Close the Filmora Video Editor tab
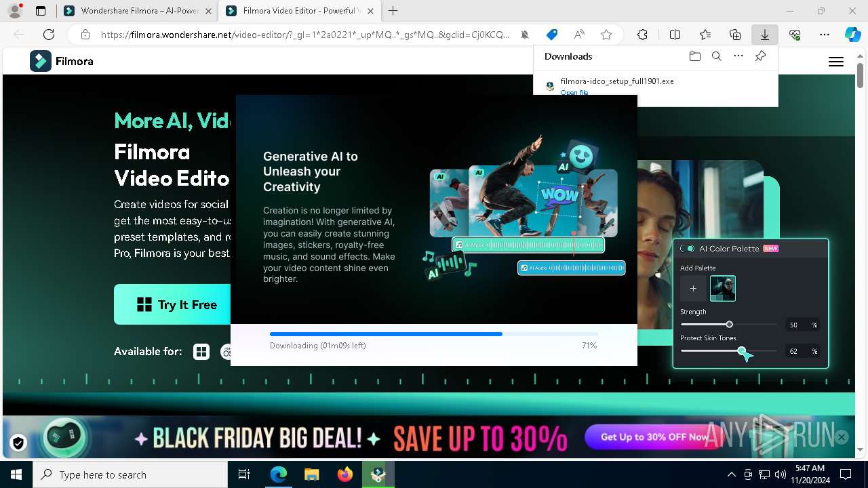Viewport: 868px width, 488px height. click(x=370, y=11)
